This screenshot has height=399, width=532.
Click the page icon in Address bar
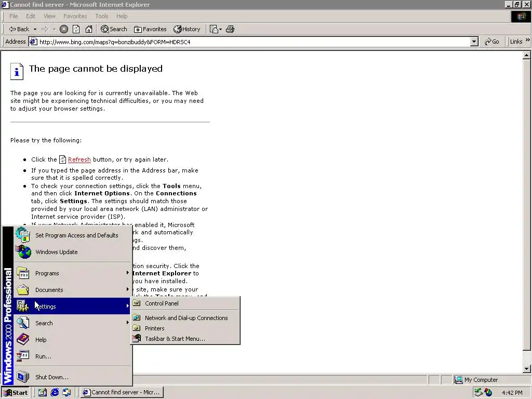click(x=33, y=42)
